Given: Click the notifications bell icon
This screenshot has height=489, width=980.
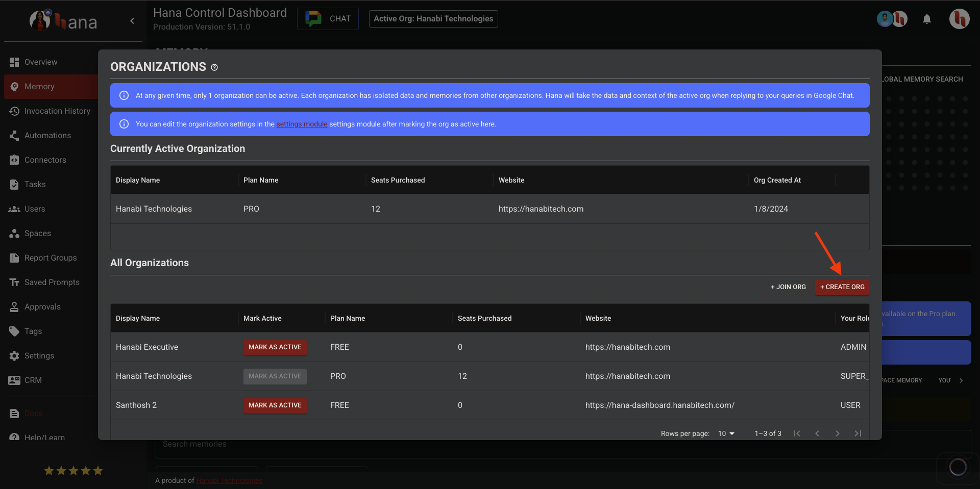Looking at the screenshot, I should pyautogui.click(x=927, y=19).
